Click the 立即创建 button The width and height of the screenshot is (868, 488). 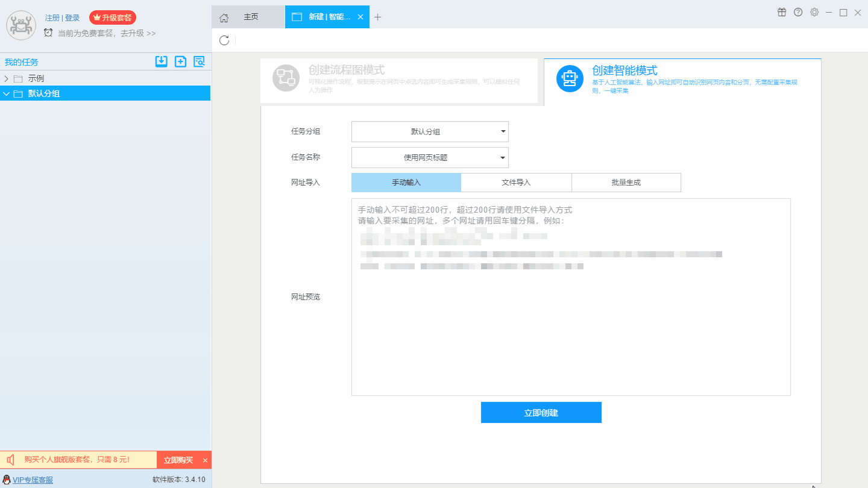tap(541, 413)
